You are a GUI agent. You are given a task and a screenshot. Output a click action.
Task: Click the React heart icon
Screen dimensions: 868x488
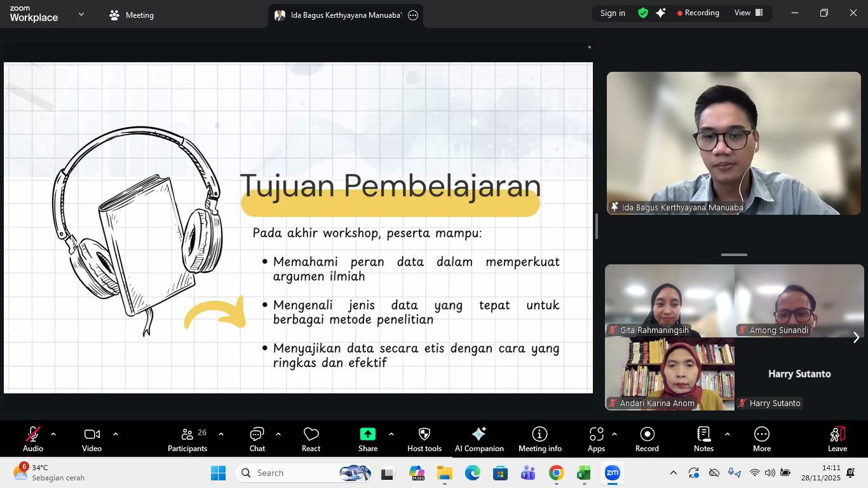click(x=311, y=435)
